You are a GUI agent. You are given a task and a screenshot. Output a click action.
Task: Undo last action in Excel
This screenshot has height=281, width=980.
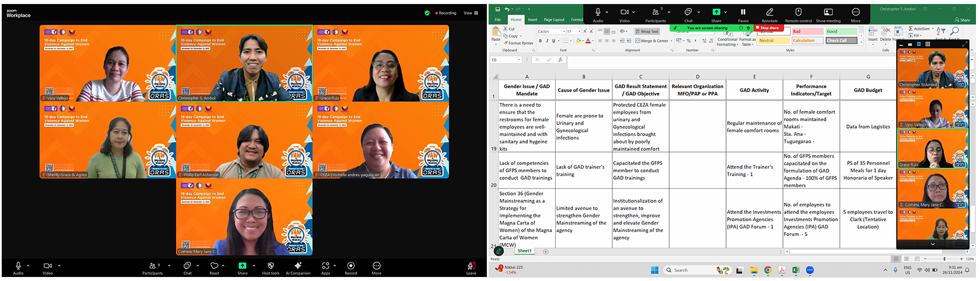(507, 9)
